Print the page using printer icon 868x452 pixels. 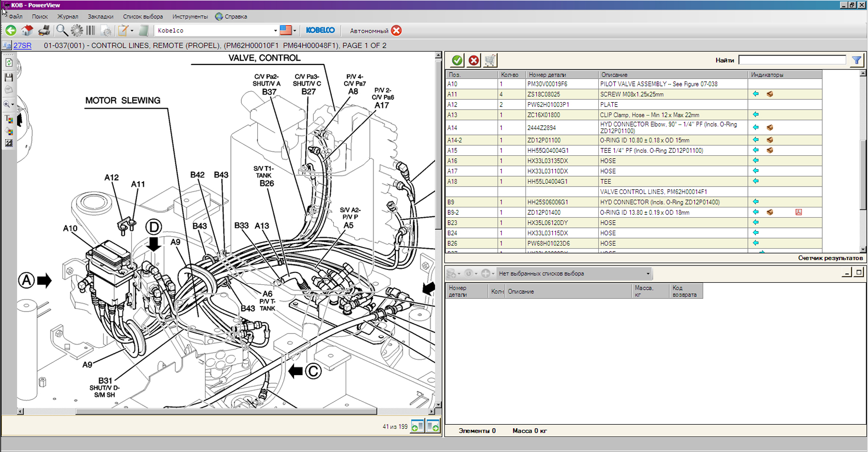point(44,31)
